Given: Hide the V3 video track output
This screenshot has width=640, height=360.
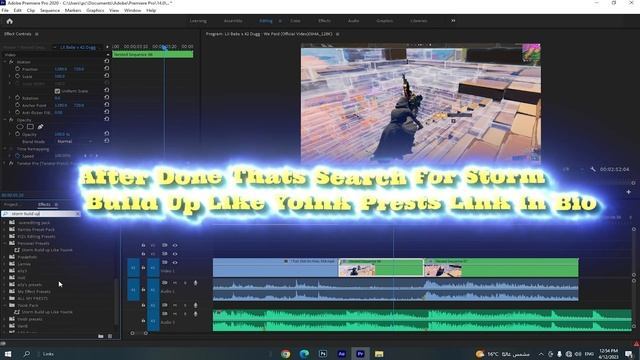Looking at the screenshot, I should point(175,245).
